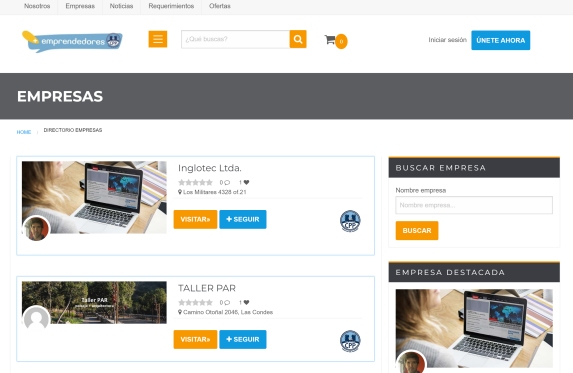Image resolution: width=573 pixels, height=373 pixels.
Task: Click the comment bubble icon on TALLER PAR
Action: (227, 302)
